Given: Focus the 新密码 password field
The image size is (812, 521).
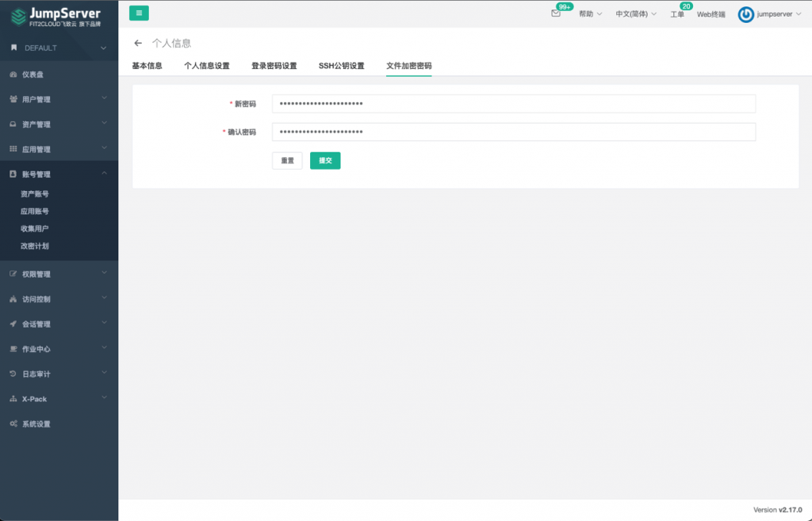Looking at the screenshot, I should click(x=514, y=104).
